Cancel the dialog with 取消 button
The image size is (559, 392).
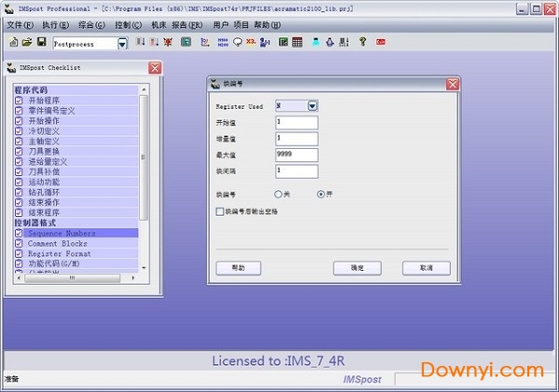[x=426, y=268]
